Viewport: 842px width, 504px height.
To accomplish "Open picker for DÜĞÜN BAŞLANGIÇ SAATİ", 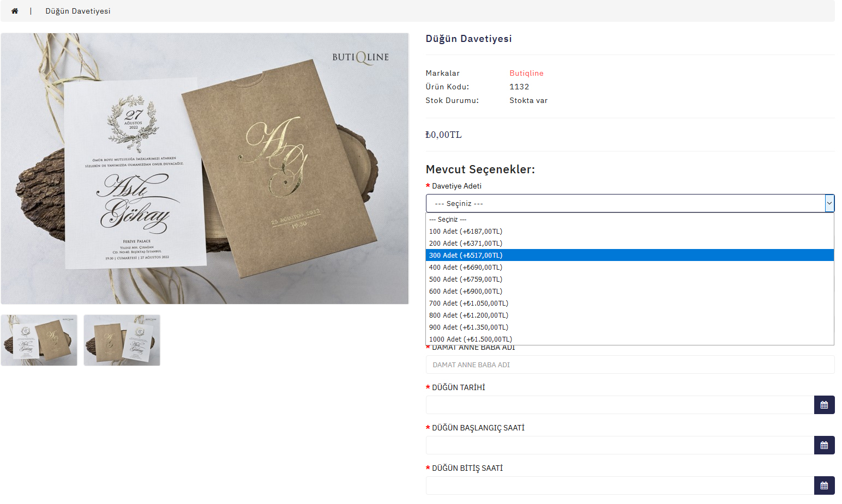I will (824, 445).
